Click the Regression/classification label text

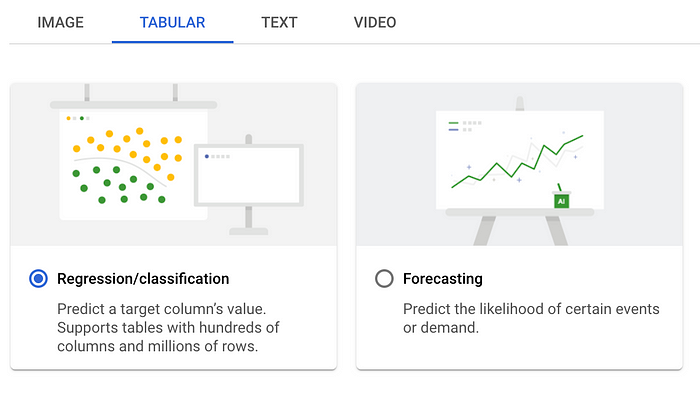click(x=143, y=279)
